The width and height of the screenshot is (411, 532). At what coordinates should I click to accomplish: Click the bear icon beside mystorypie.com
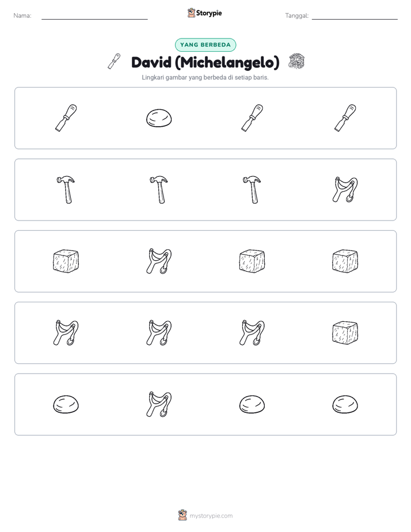[x=182, y=515]
